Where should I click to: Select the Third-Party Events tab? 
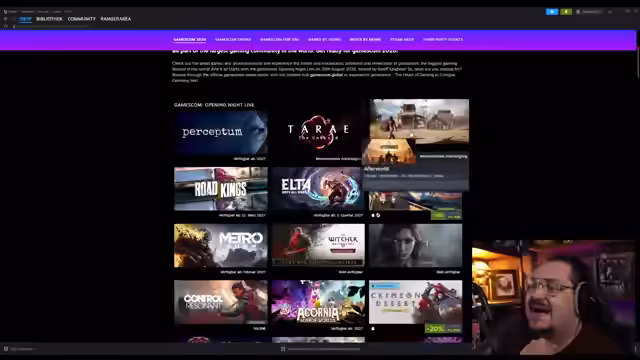pyautogui.click(x=443, y=40)
